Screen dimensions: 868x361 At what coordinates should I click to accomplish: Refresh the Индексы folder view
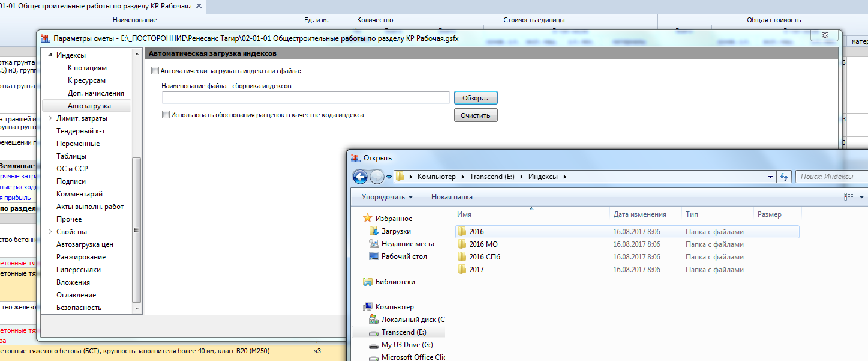(784, 177)
